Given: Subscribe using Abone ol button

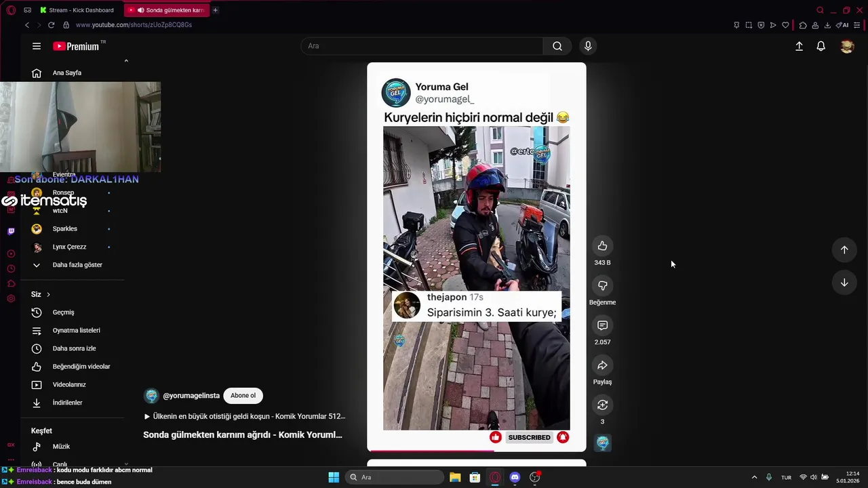Looking at the screenshot, I should coord(243,396).
